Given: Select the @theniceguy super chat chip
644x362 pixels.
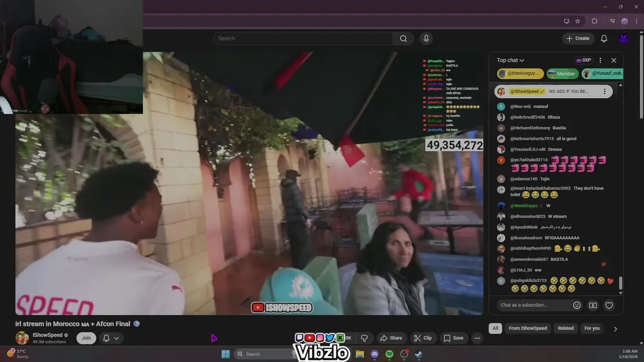Looking at the screenshot, I should point(520,73).
